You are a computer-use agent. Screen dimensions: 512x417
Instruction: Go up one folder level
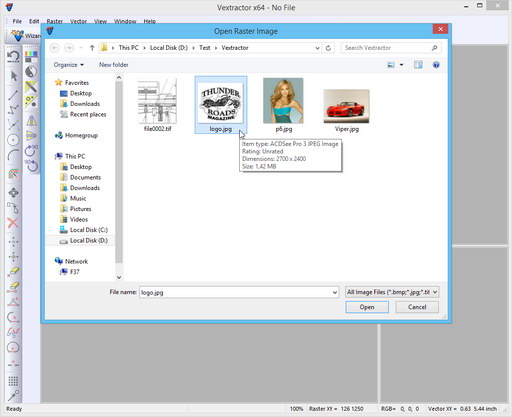(92, 48)
